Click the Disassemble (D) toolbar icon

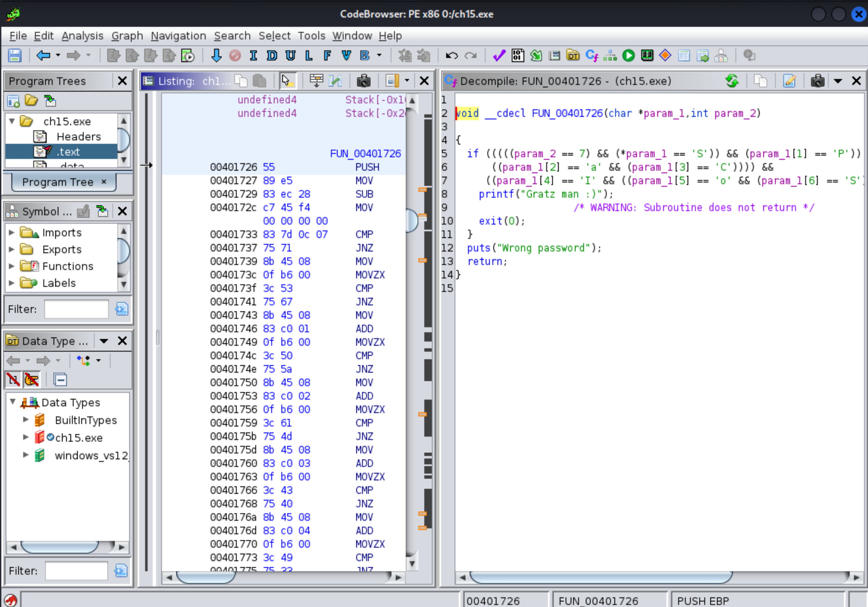[x=272, y=56]
